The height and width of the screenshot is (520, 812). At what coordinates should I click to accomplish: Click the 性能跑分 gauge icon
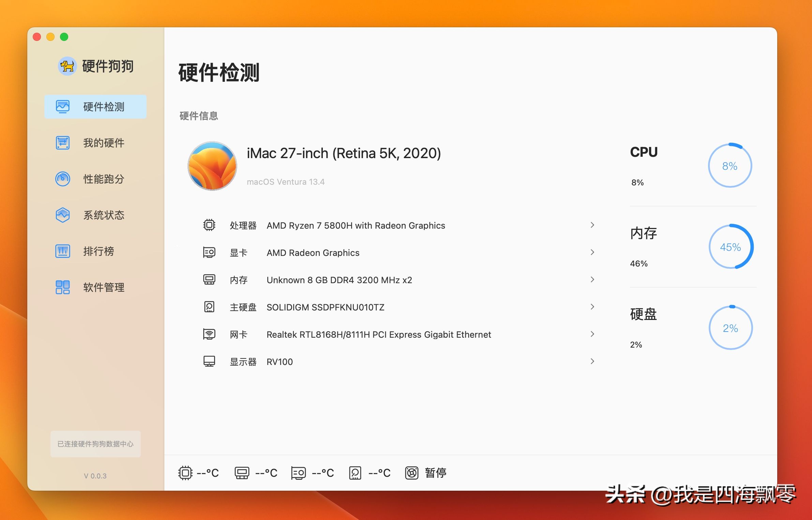tap(63, 179)
